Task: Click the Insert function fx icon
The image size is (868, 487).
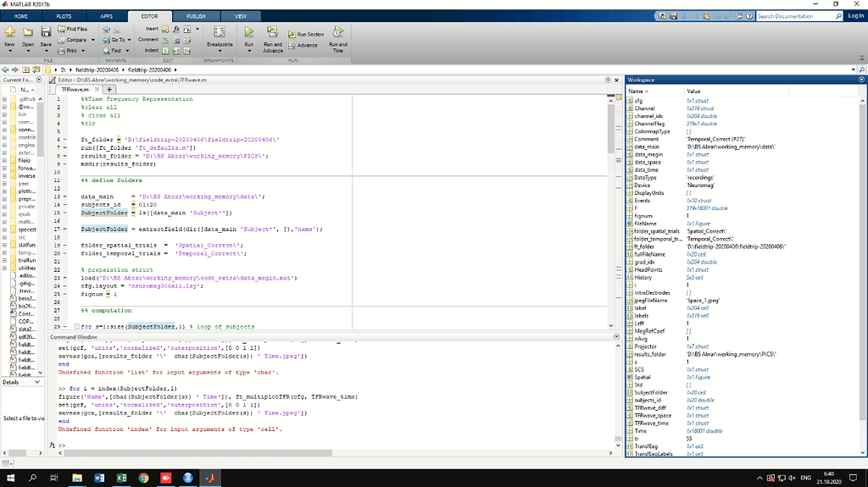Action: click(x=175, y=29)
